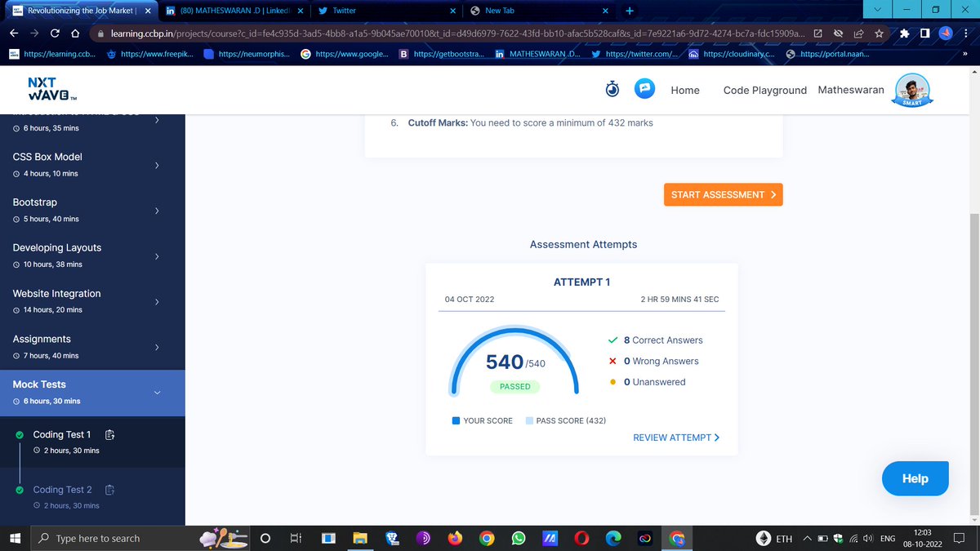Close the New Tab tab
This screenshot has width=980, height=551.
(605, 11)
